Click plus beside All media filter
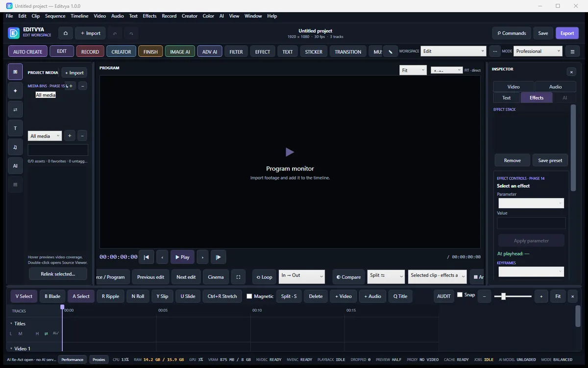Image resolution: width=588 pixels, height=368 pixels. pos(70,136)
